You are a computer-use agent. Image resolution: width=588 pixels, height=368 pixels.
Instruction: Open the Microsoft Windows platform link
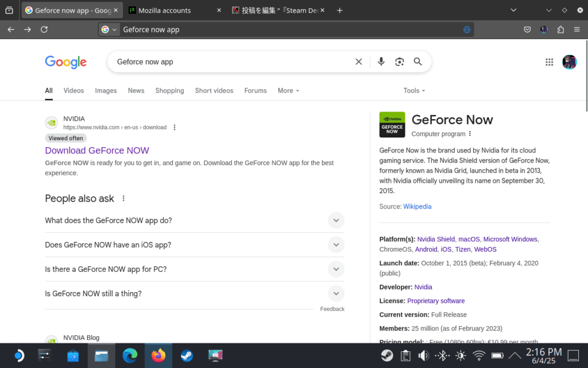(510, 239)
